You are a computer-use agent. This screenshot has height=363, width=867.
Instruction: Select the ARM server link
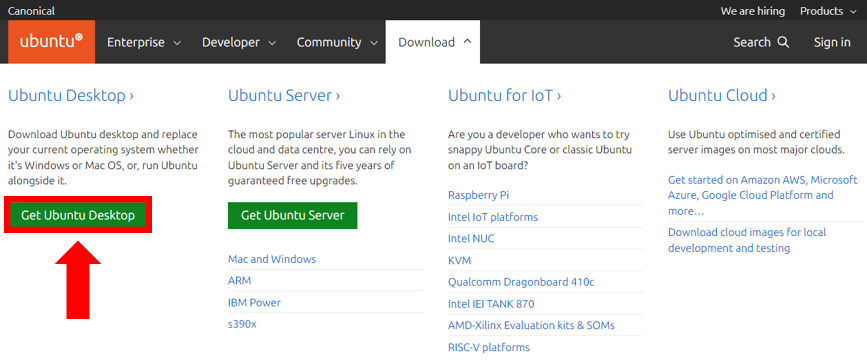pos(239,281)
